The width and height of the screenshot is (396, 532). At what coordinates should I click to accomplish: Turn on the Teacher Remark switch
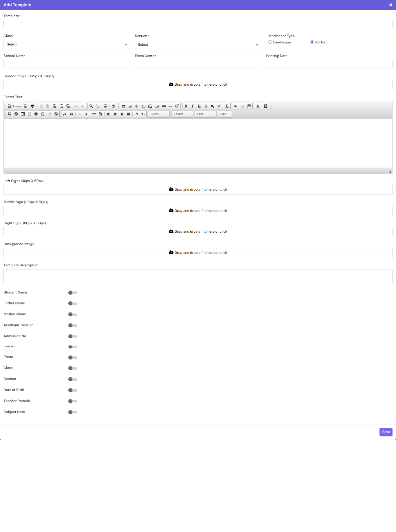[73, 401]
